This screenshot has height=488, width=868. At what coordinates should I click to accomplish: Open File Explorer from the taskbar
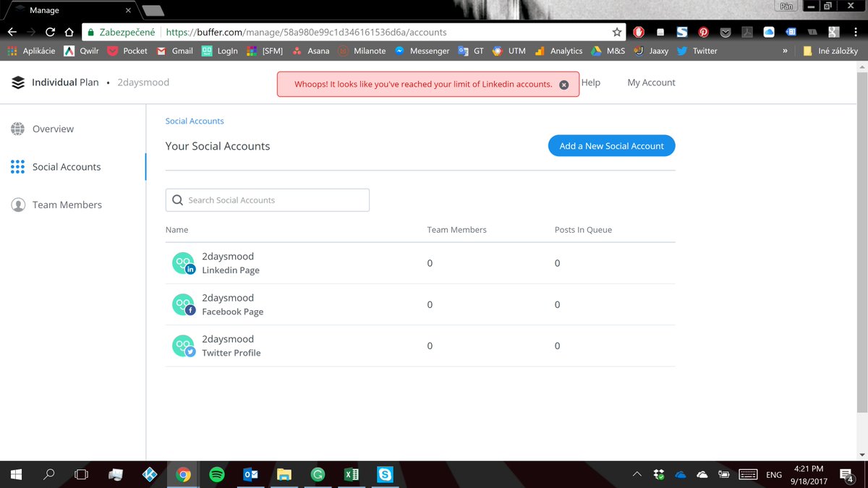(x=284, y=475)
